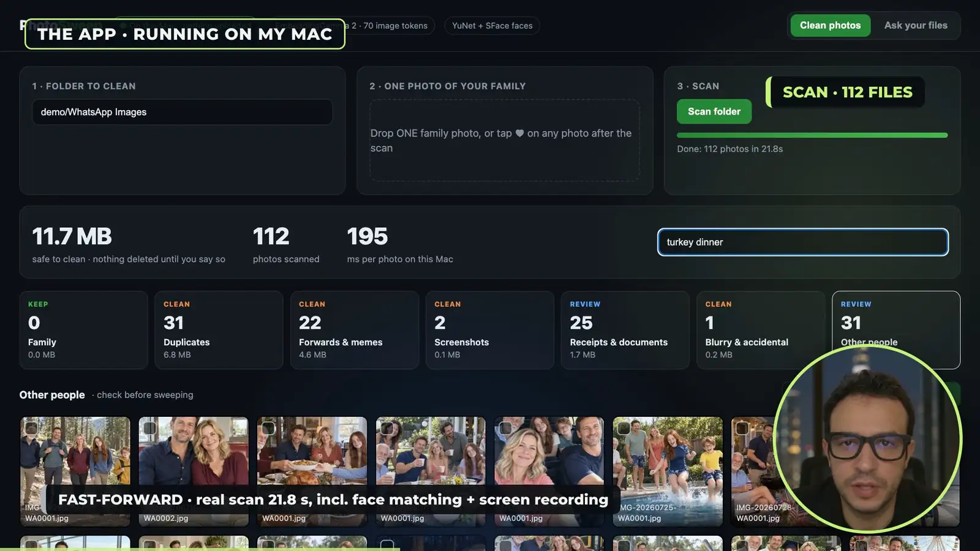Select the Family keep category card
This screenshot has height=551, width=980.
point(84,330)
